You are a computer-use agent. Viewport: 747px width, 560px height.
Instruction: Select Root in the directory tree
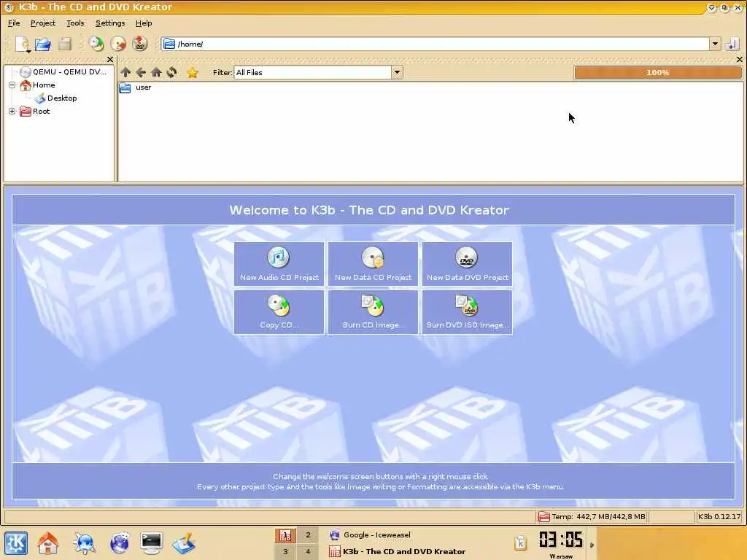(41, 112)
